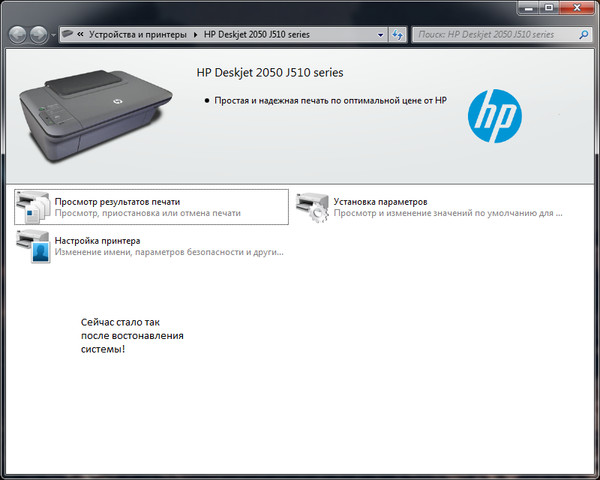Go back with the Back arrow button
Screen dimensions: 600x480
tap(17, 35)
